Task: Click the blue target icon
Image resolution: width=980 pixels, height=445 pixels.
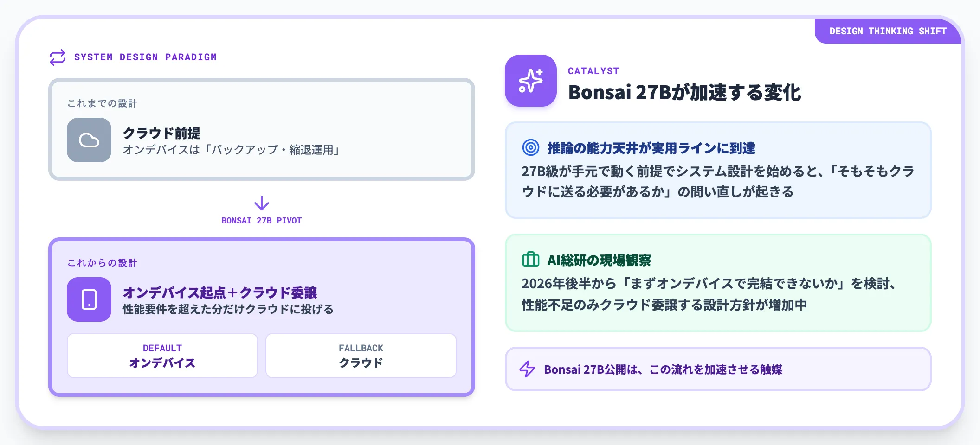Action: coord(531,148)
